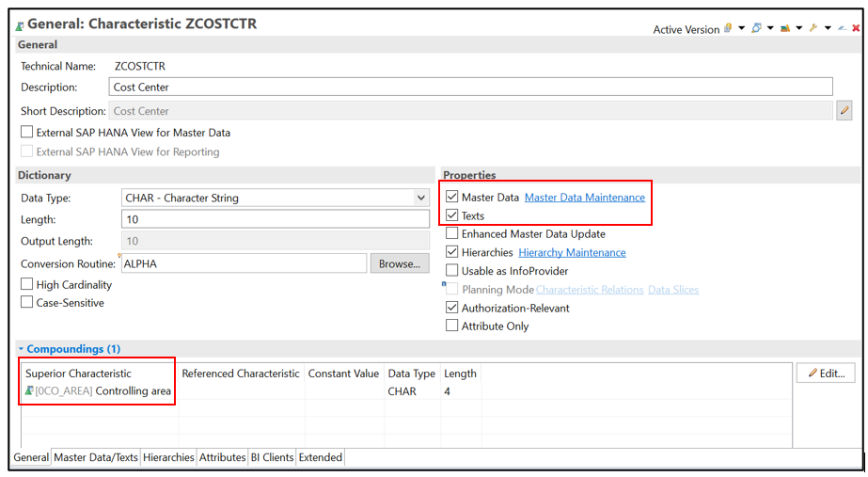Select the Controlling area compounding row
Viewport: 868px width, 477px height.
407,391
